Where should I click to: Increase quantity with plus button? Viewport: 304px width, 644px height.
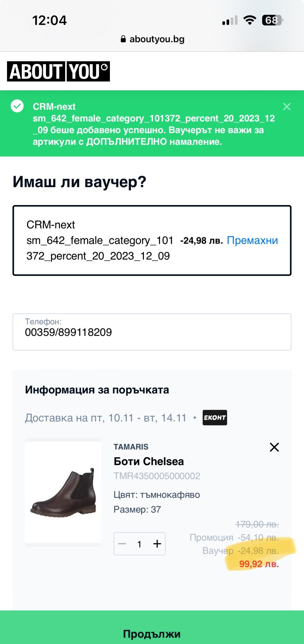pos(157,544)
